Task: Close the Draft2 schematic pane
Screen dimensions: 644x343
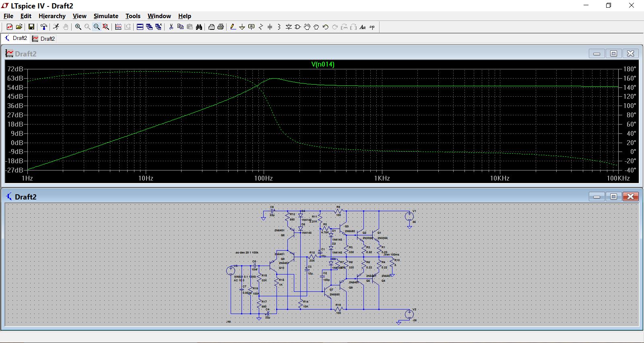Action: click(x=631, y=197)
